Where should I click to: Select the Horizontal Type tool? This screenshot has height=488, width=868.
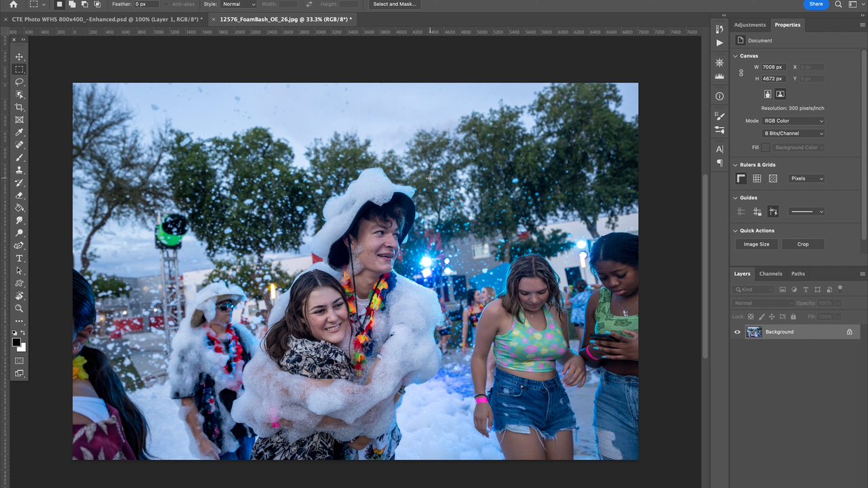[x=19, y=258]
